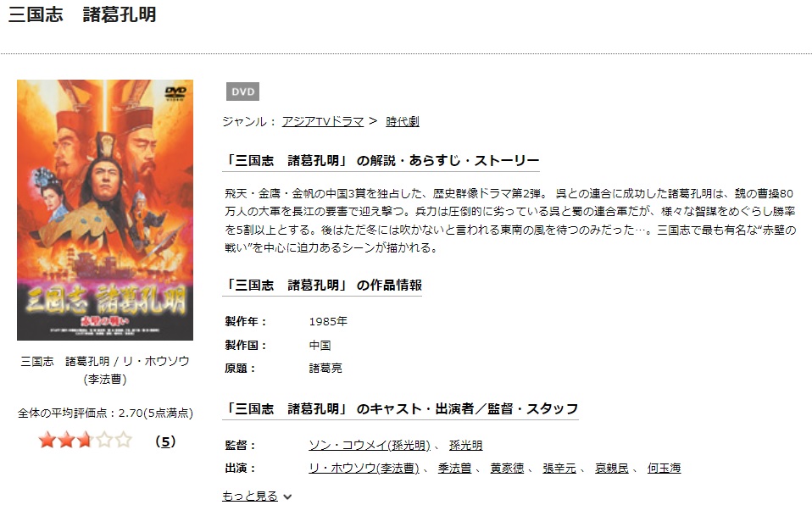
Task: Click the DVD format badge
Action: click(243, 92)
